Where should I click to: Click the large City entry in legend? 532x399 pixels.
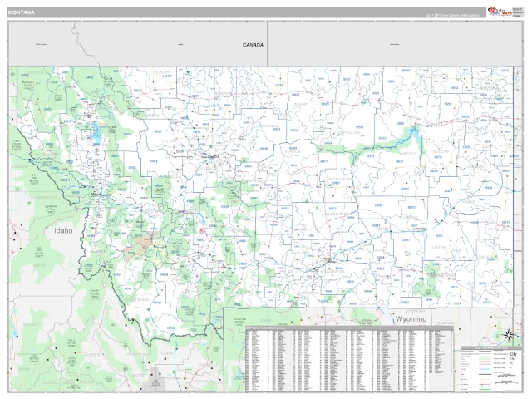pos(513,354)
